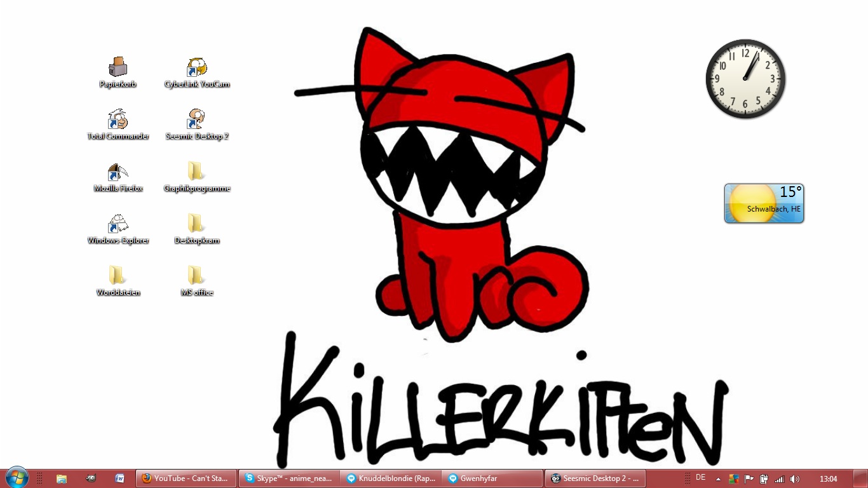Click the 13:04 taskbar clock
This screenshot has height=488, width=868.
coord(828,479)
